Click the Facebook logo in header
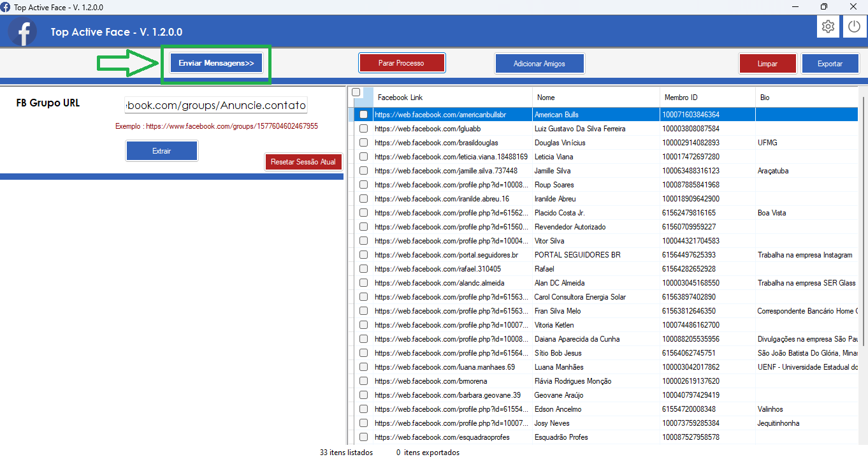 click(x=24, y=32)
